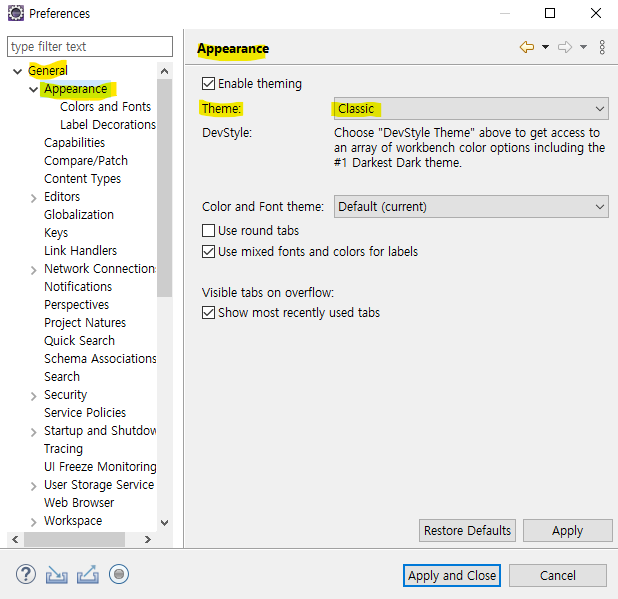
Task: Select Project Natures in the tree
Action: click(x=85, y=323)
